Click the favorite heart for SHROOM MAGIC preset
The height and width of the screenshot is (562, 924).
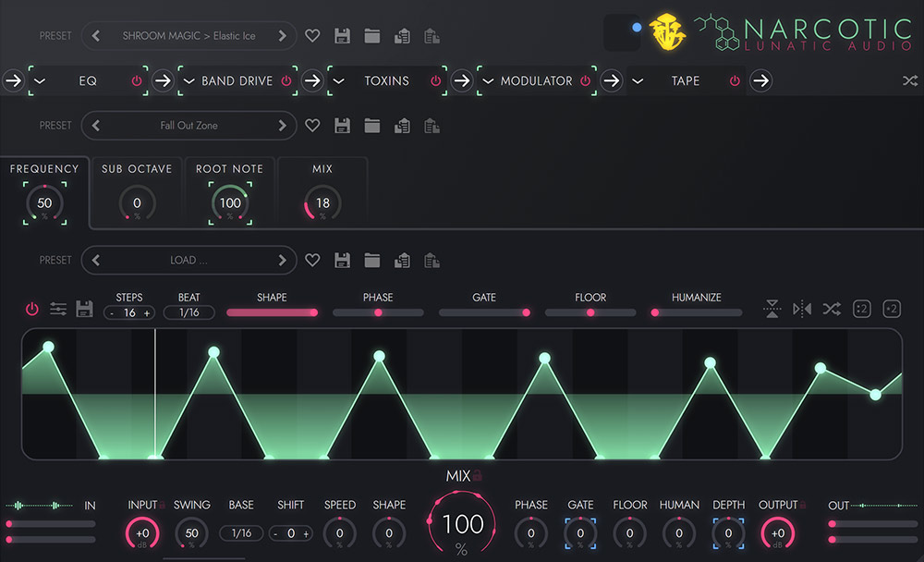pyautogui.click(x=312, y=35)
